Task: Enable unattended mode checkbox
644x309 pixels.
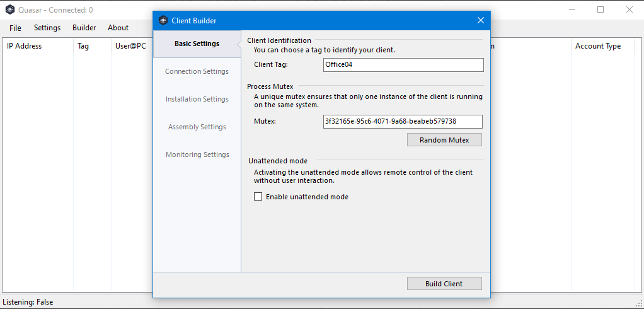Action: click(258, 197)
